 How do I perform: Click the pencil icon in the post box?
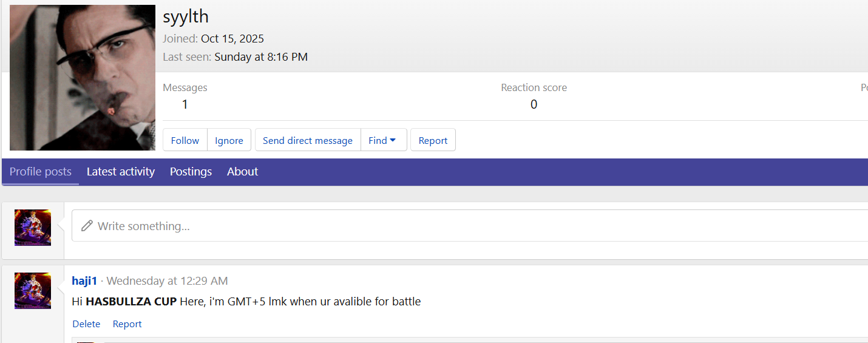point(87,226)
